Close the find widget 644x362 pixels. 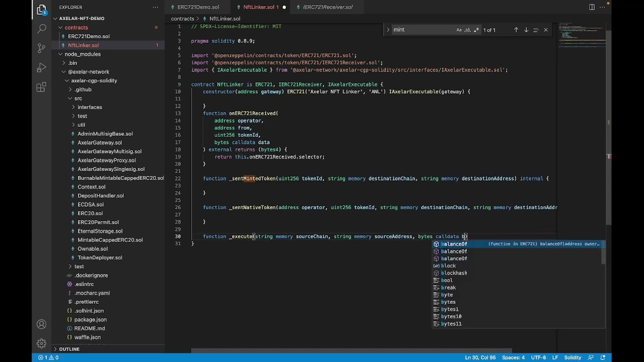(x=545, y=30)
